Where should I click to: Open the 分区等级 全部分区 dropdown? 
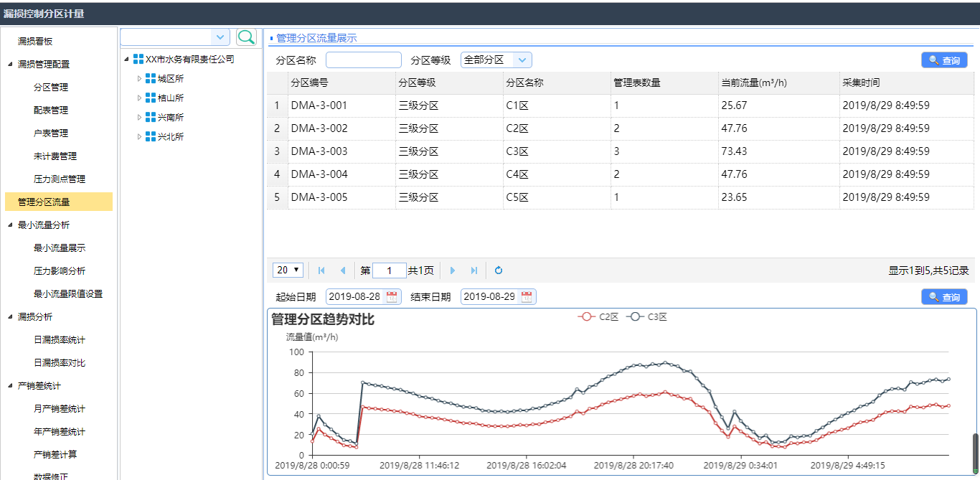(x=496, y=60)
